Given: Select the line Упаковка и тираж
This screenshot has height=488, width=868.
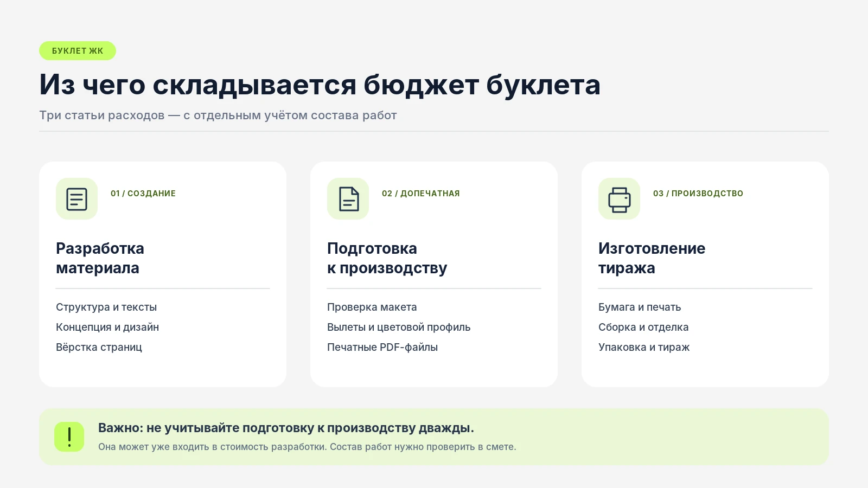Looking at the screenshot, I should (x=644, y=347).
